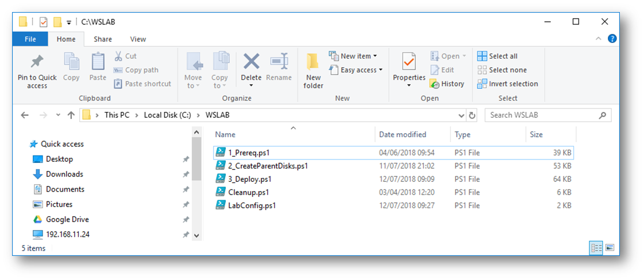Open file History
Viewport: 644px width, 280px height.
coord(447,84)
